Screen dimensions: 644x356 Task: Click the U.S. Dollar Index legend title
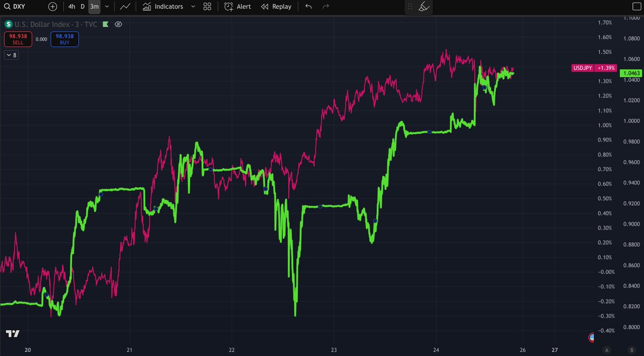(57, 24)
